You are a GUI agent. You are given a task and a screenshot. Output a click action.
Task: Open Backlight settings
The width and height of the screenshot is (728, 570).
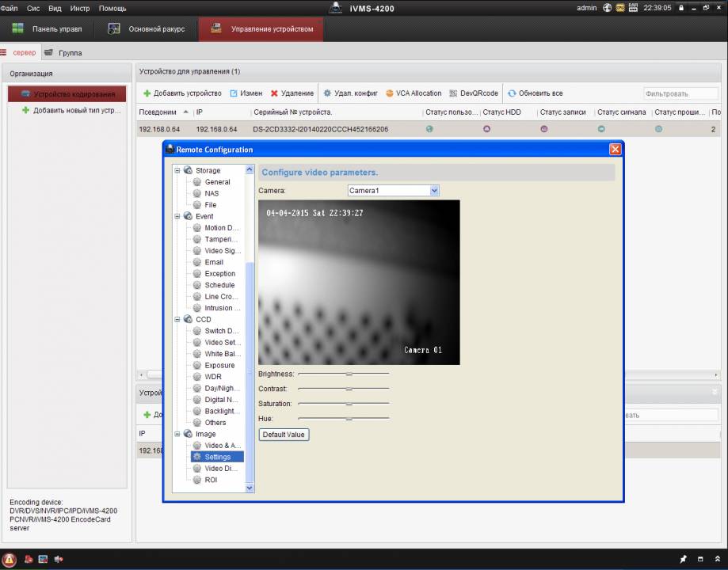[x=222, y=411]
